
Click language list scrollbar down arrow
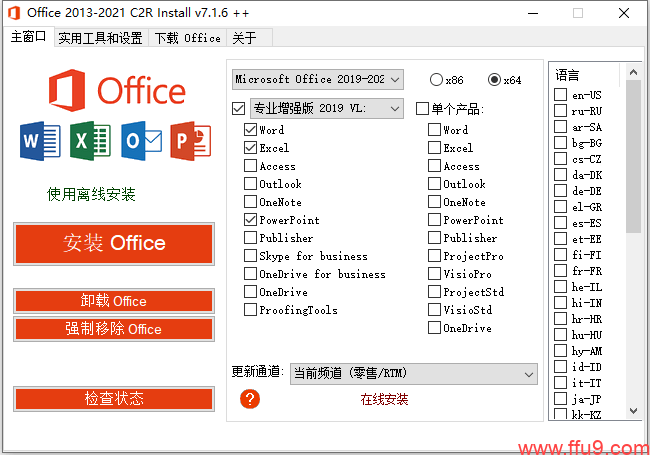coord(633,411)
